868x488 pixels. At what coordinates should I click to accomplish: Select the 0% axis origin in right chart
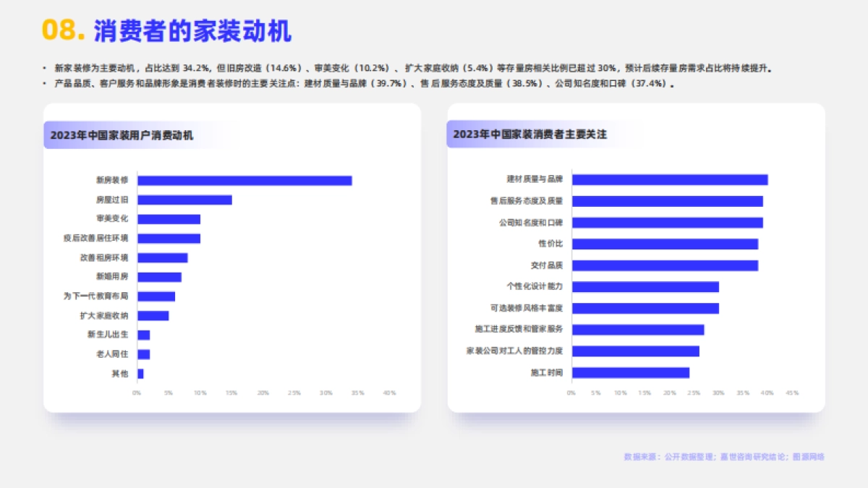tap(571, 394)
